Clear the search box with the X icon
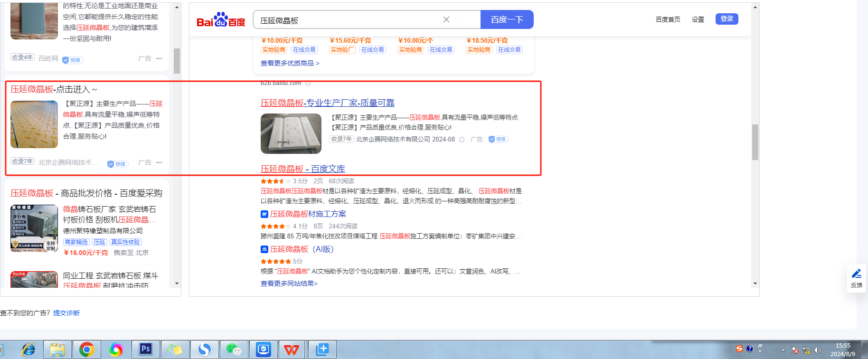 446,19
